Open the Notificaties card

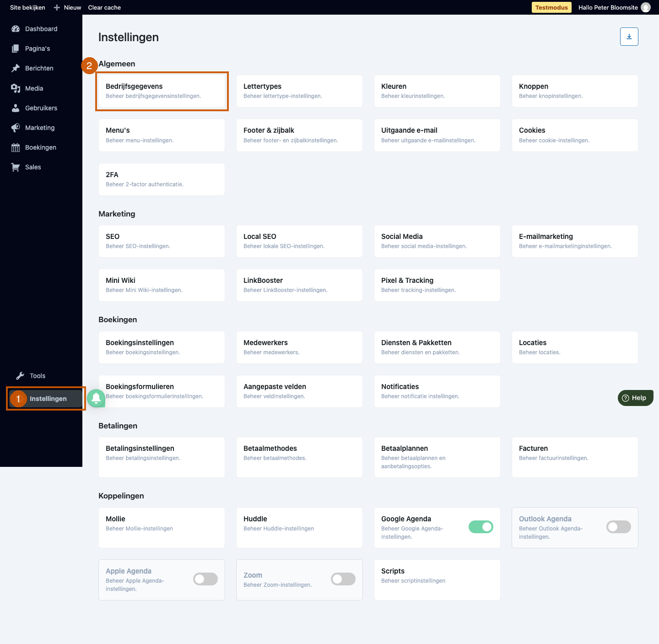click(437, 391)
